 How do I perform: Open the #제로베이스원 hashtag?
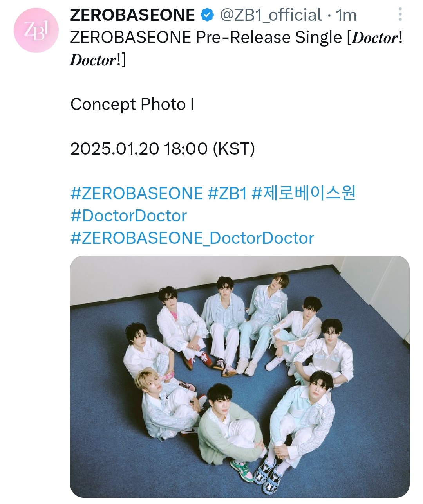pyautogui.click(x=304, y=193)
